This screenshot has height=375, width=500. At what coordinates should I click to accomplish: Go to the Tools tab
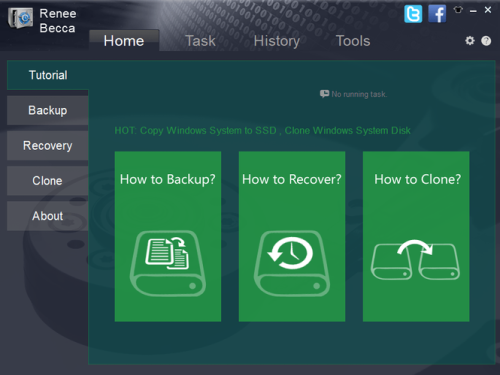coord(353,41)
